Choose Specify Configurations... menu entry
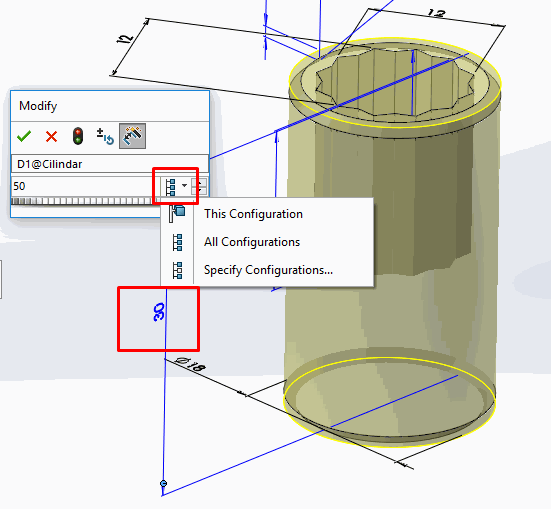Image resolution: width=551 pixels, height=509 pixels. tap(267, 270)
